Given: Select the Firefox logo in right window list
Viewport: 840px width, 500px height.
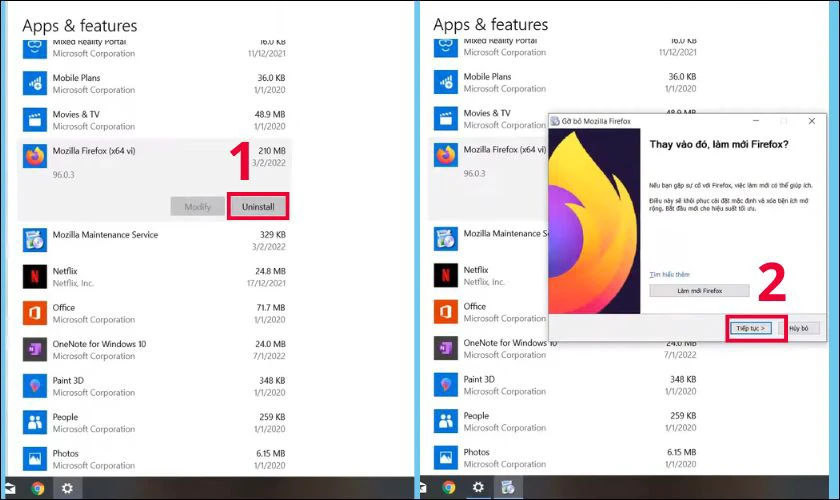Looking at the screenshot, I should click(x=446, y=155).
